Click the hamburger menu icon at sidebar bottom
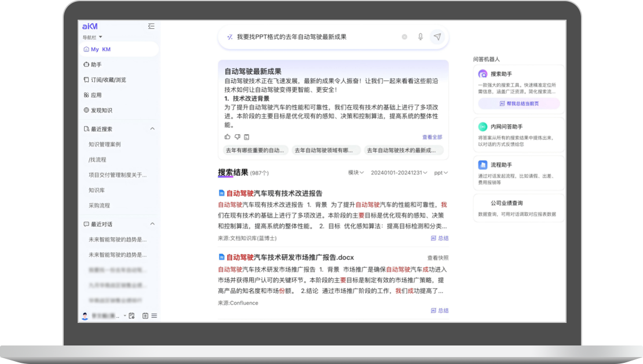Image resolution: width=643 pixels, height=364 pixels. point(154,316)
